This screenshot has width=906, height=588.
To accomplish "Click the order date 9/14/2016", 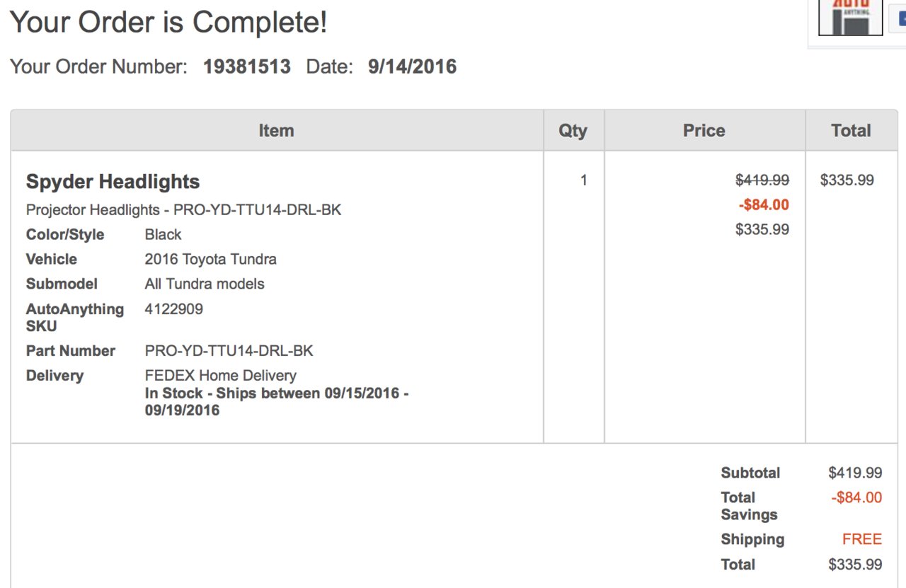I will (x=412, y=67).
